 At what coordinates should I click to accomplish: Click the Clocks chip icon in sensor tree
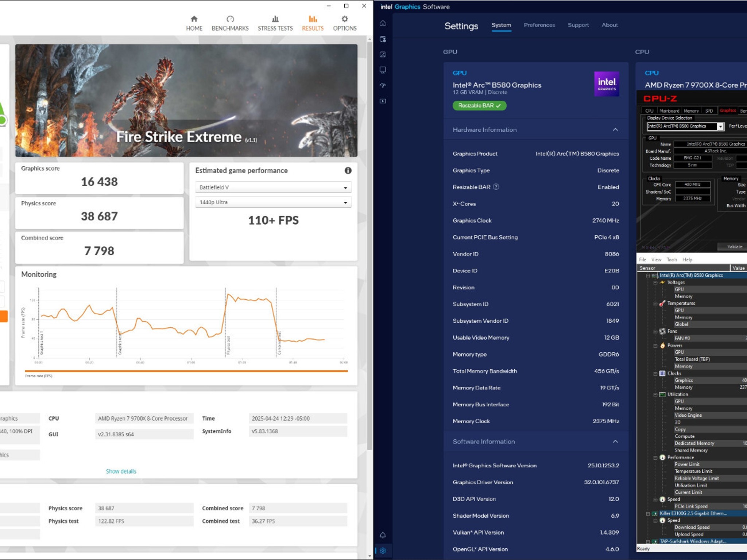pos(662,373)
